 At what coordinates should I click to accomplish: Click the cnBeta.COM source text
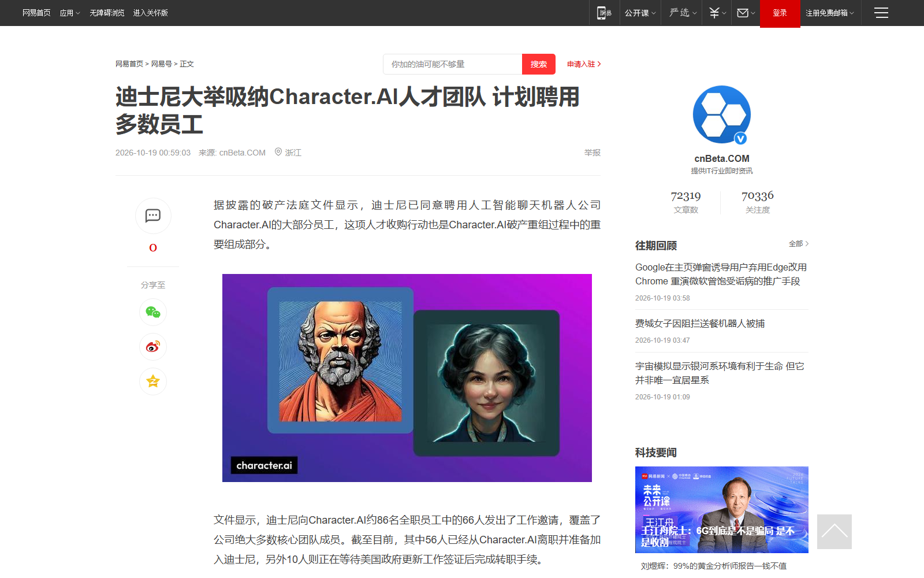[243, 153]
